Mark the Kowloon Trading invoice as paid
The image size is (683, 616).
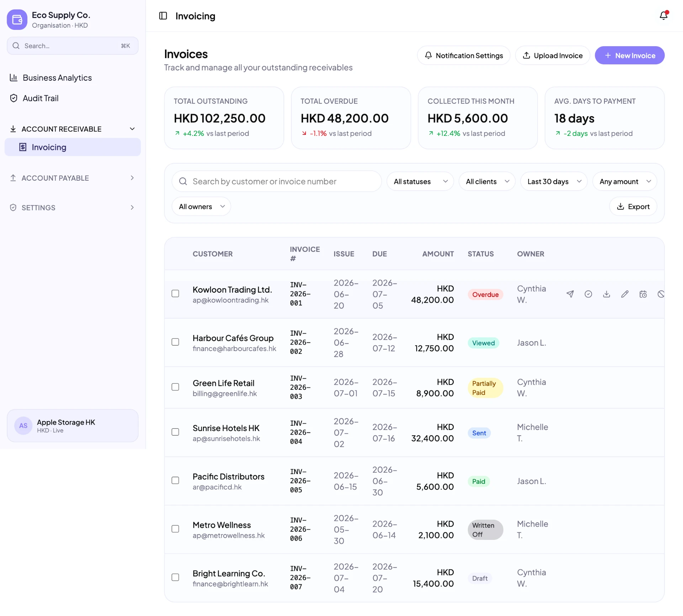pyautogui.click(x=588, y=294)
